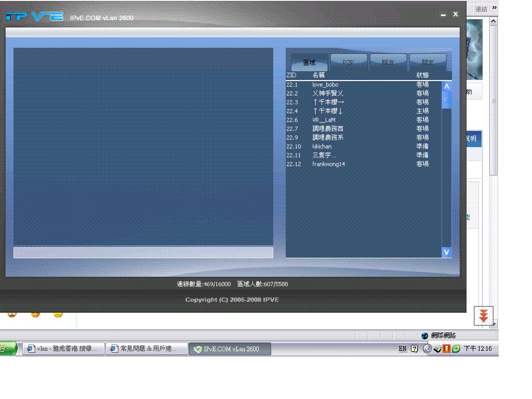532x399 pixels.
Task: Click the user list scroll-up arrow
Action: click(446, 86)
